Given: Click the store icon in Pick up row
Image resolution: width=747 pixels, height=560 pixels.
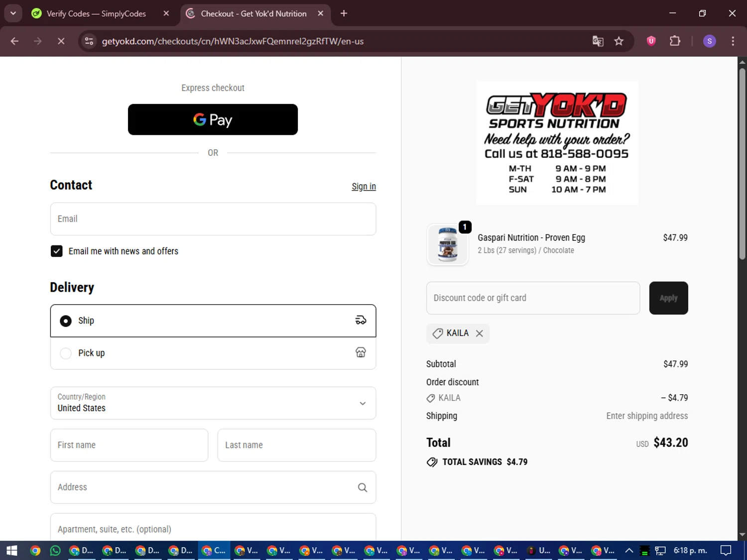Looking at the screenshot, I should 361,352.
